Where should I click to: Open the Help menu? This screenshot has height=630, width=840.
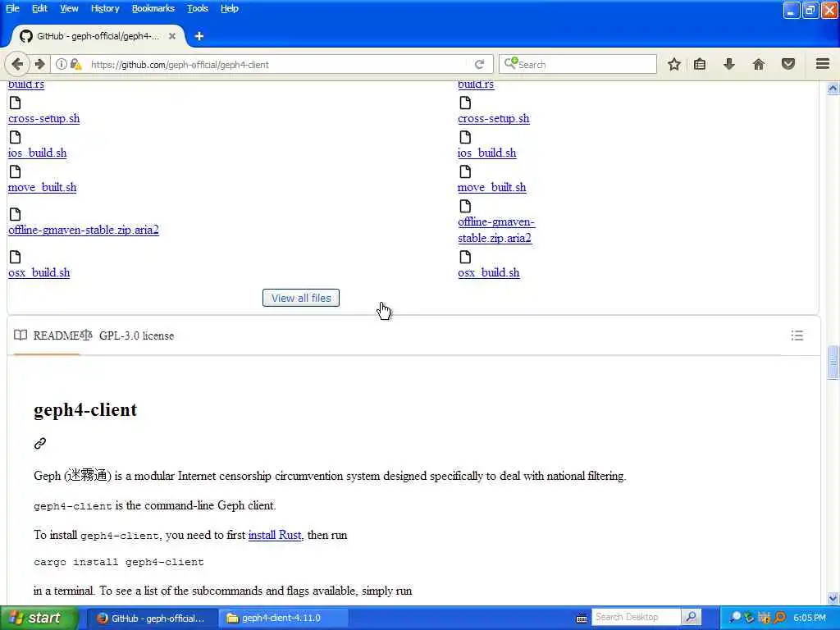click(230, 8)
